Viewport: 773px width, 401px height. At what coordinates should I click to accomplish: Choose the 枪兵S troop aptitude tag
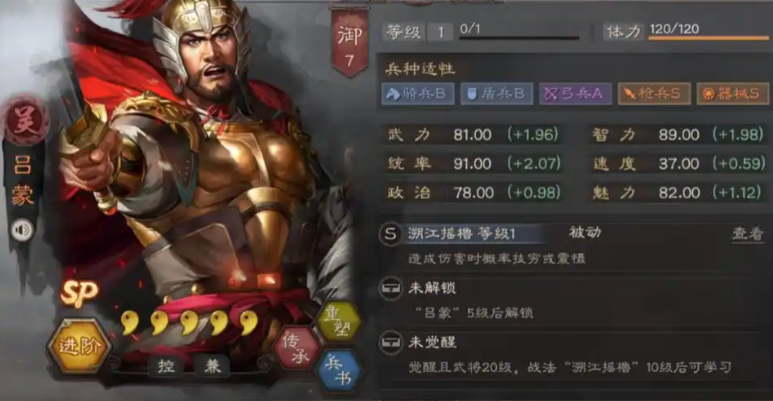654,93
